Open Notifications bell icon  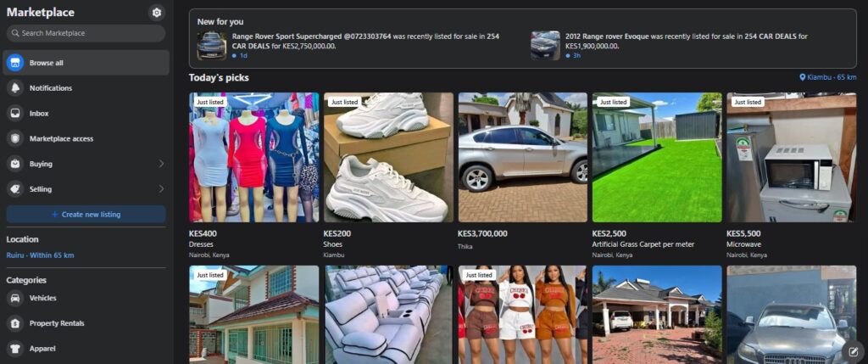[15, 88]
